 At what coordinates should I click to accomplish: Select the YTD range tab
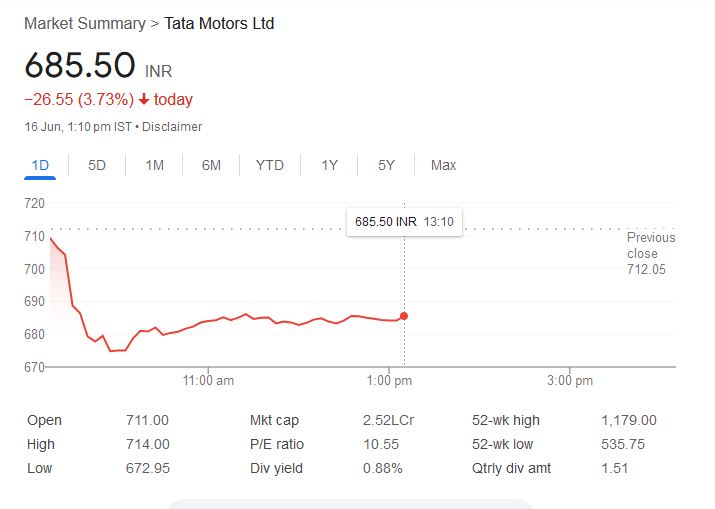[269, 165]
